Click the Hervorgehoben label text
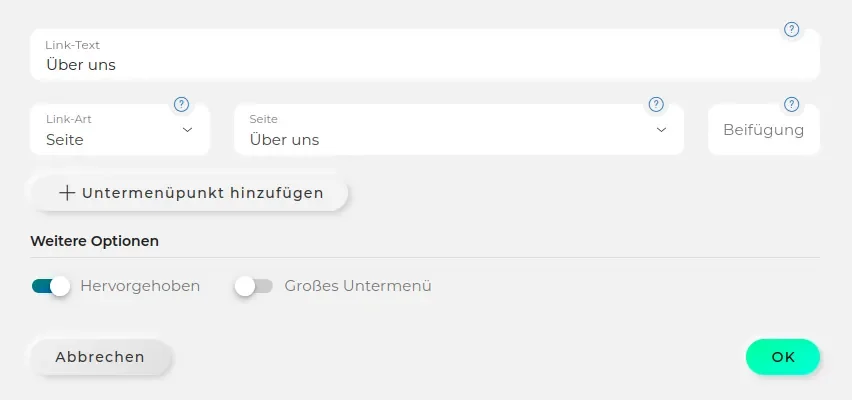 pos(140,286)
